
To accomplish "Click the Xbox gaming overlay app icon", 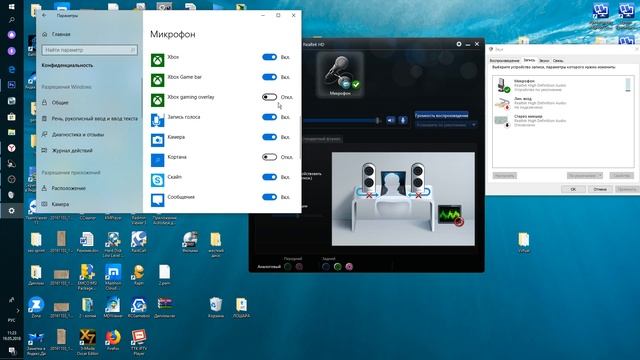I will pos(158,100).
